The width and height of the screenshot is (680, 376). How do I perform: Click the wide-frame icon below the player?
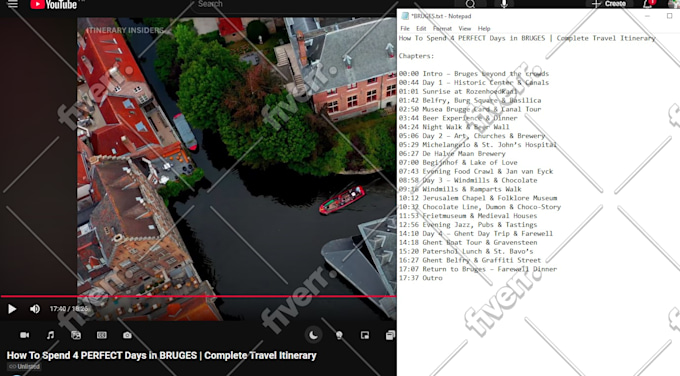(x=101, y=335)
